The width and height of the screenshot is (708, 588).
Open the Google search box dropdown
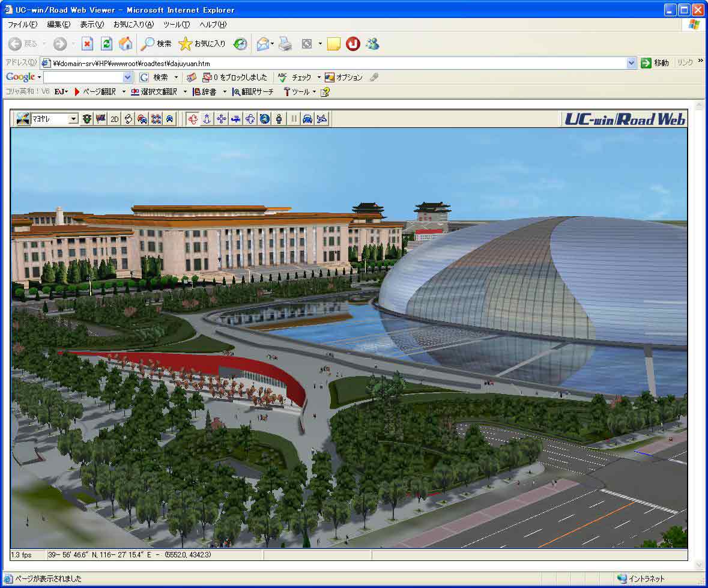tap(127, 77)
